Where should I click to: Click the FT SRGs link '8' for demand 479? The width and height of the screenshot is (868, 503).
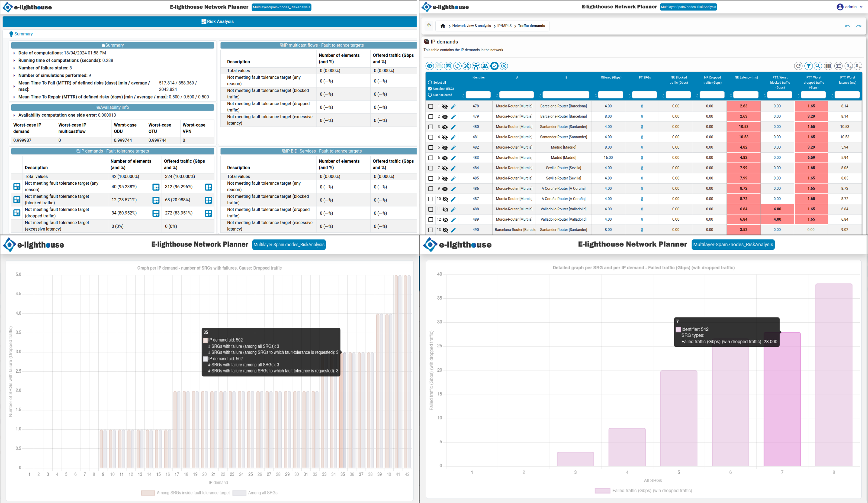(642, 117)
